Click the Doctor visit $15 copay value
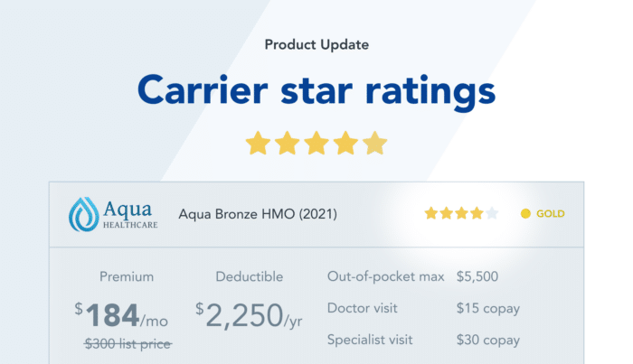Screen dimensions: 633x364 [x=488, y=308]
